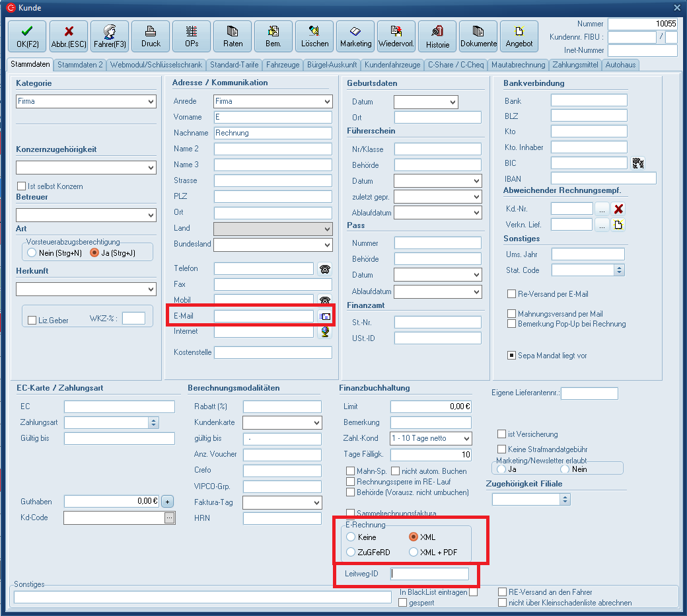Click the Löschen delete toolbar button
The image size is (687, 616).
coord(314,36)
